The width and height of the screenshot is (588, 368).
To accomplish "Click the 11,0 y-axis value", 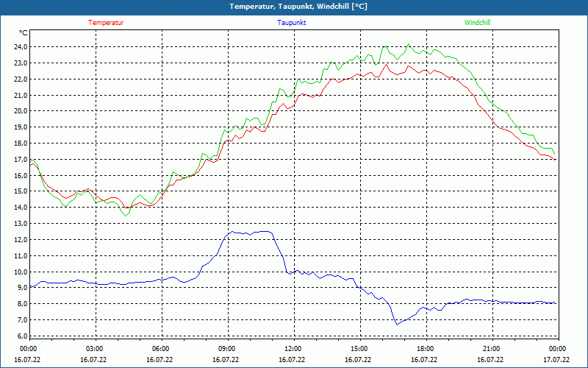I will pos(21,255).
